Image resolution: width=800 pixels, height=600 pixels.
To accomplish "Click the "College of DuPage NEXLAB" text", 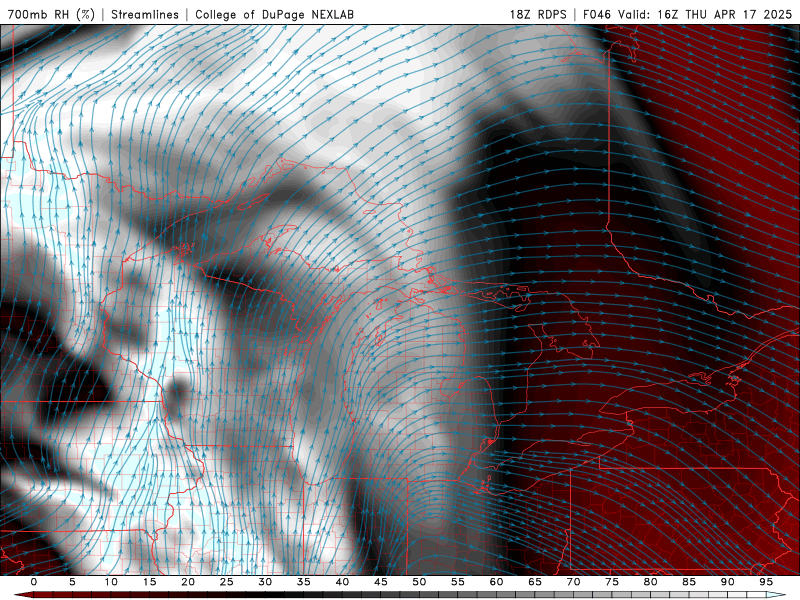I will 274,14.
